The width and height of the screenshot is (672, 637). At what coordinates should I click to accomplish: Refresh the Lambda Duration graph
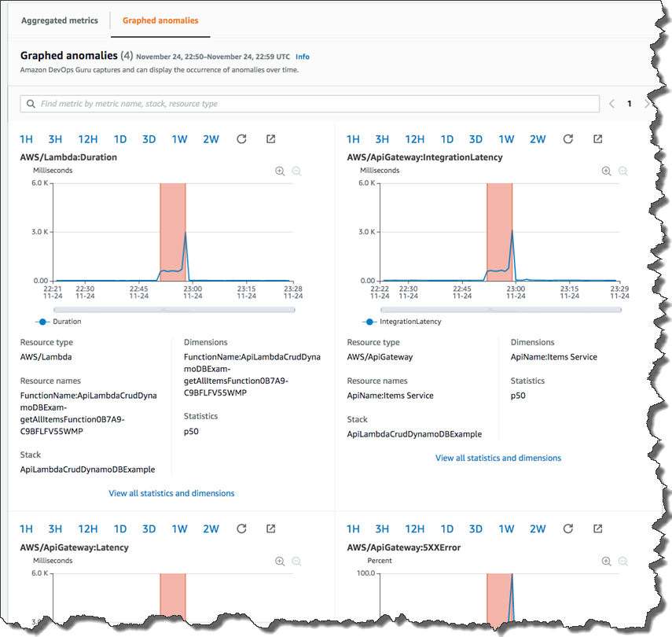pyautogui.click(x=242, y=139)
